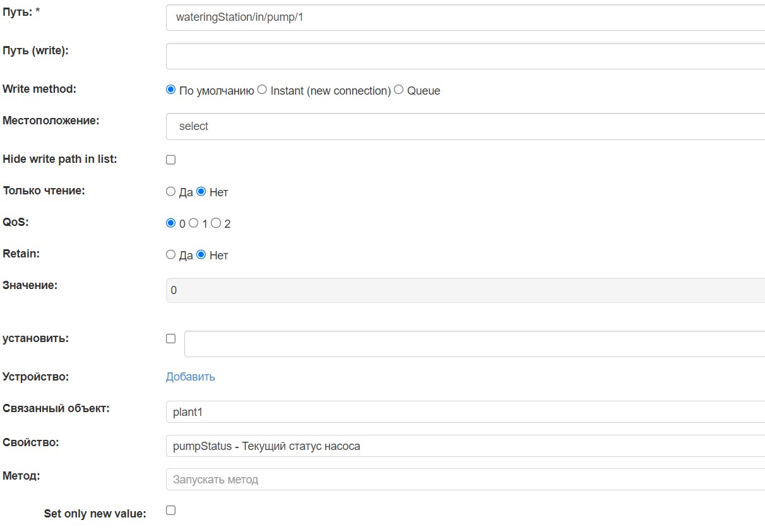This screenshot has height=532, width=765.
Task: Open the Местоположение select dropdown
Action: point(379,126)
